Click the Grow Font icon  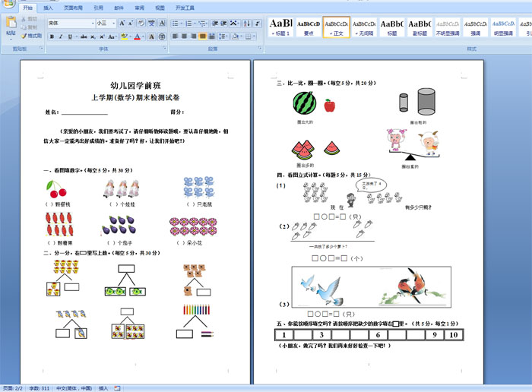[x=122, y=23]
